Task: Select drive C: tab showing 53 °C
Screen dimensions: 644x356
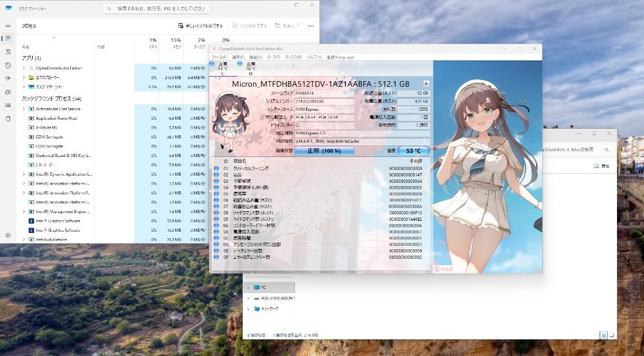Action: 223,69
